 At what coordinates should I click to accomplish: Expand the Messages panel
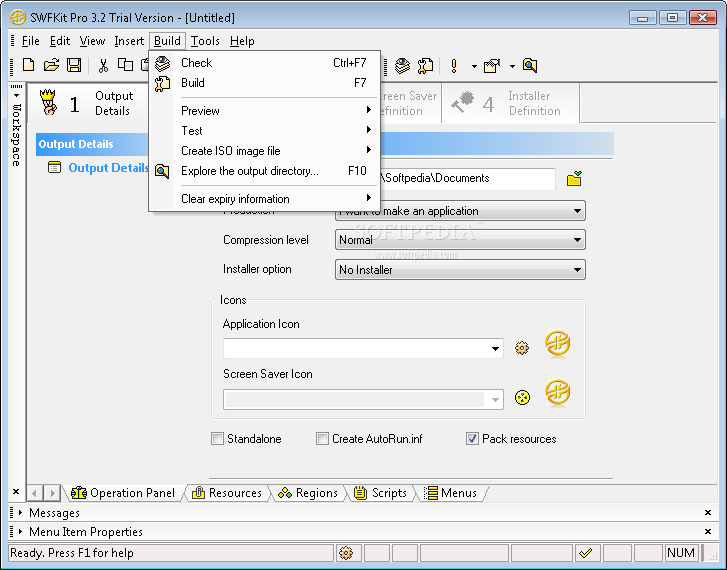[20, 512]
